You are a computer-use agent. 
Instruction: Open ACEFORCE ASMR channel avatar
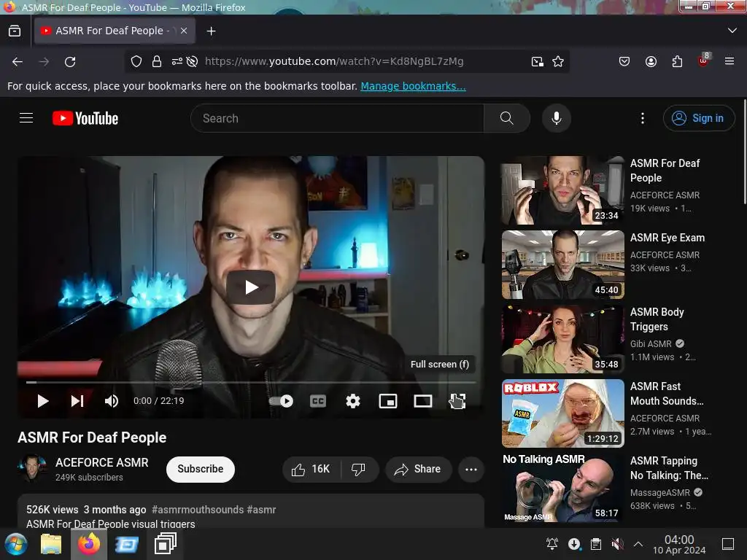pos(32,469)
